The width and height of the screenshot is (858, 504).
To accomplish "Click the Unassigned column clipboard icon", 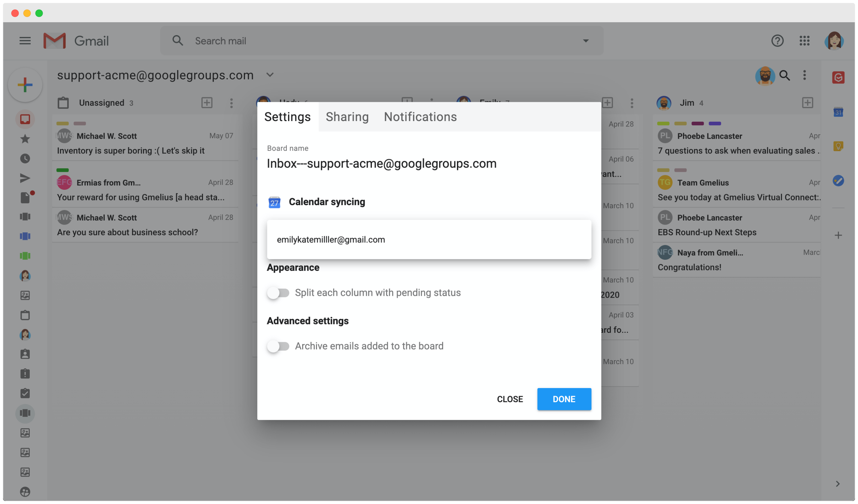I will tap(63, 103).
